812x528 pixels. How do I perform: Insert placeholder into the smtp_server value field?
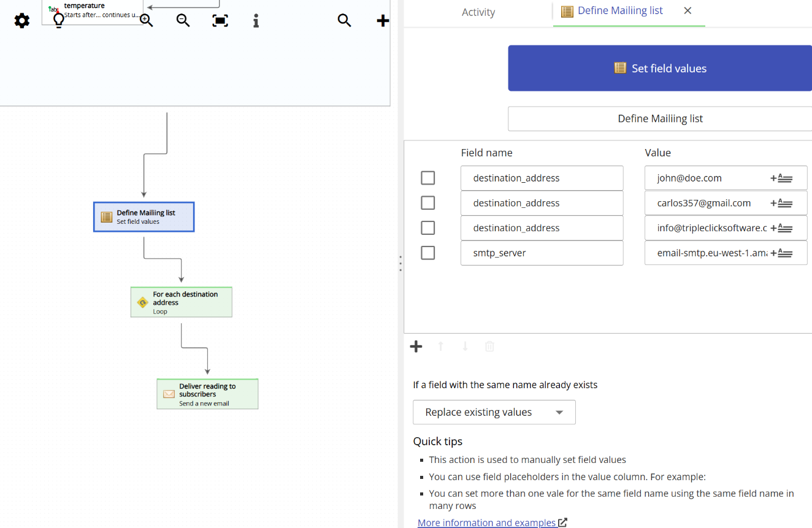783,252
